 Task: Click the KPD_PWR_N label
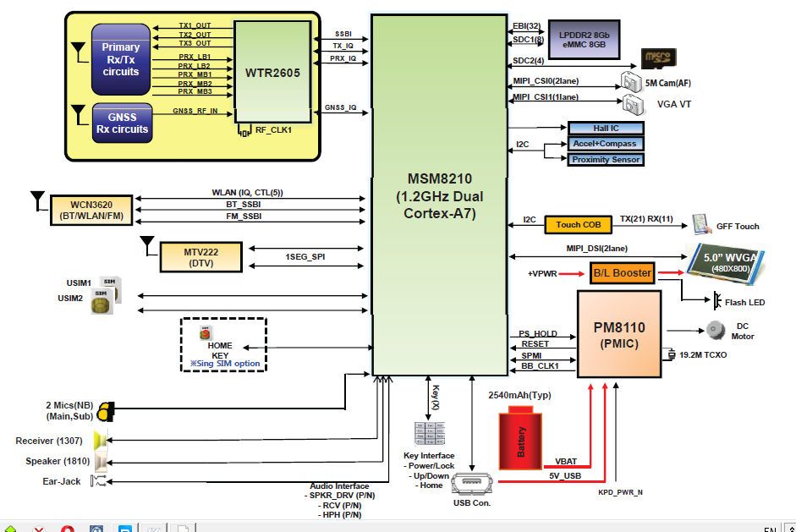tap(620, 492)
